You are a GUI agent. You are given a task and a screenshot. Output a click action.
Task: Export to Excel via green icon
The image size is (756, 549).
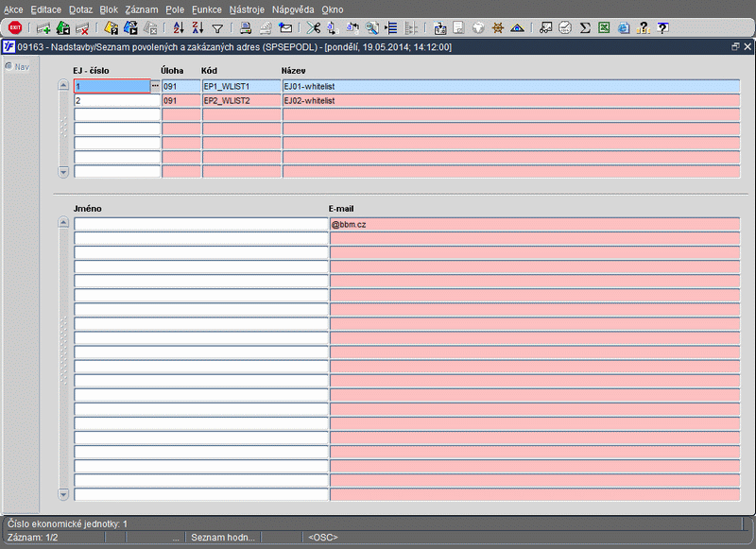point(604,28)
